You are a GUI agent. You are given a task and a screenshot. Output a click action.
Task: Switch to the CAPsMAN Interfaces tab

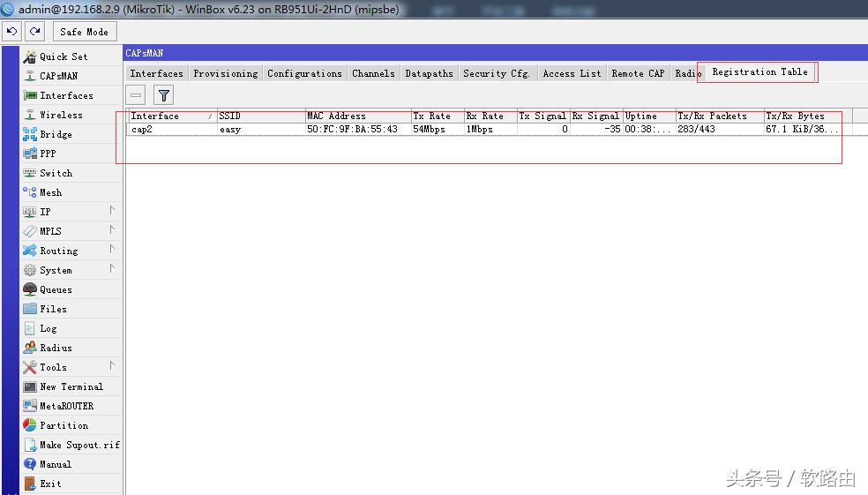pos(157,73)
